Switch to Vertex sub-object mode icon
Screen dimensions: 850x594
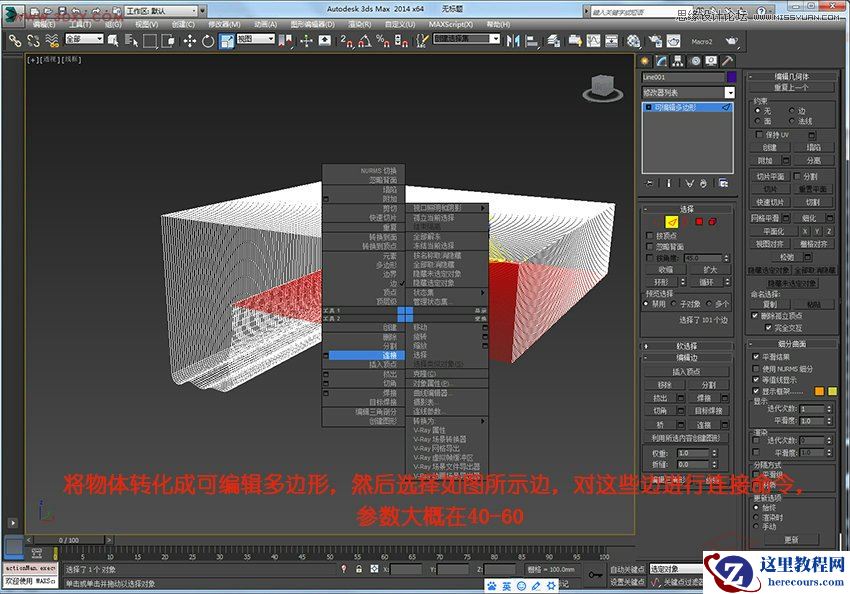[x=656, y=221]
